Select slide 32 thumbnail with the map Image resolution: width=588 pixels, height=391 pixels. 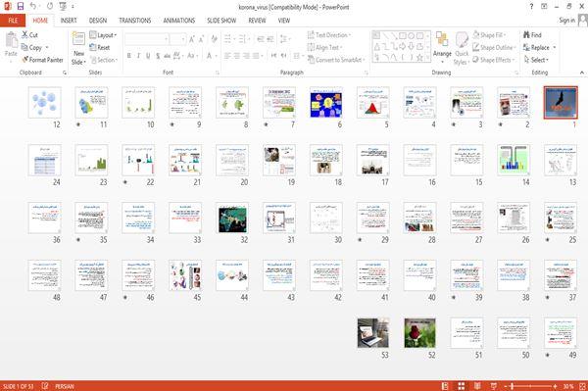coord(232,220)
